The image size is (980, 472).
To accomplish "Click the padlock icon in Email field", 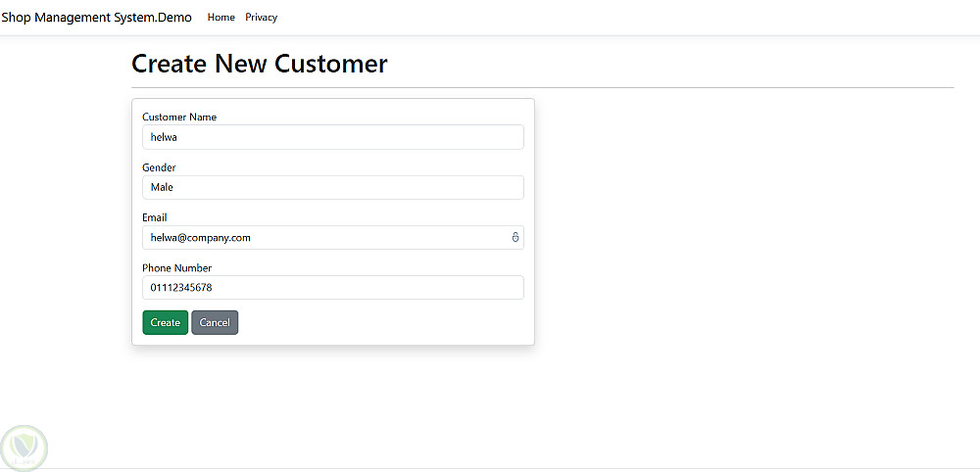I will tap(515, 237).
